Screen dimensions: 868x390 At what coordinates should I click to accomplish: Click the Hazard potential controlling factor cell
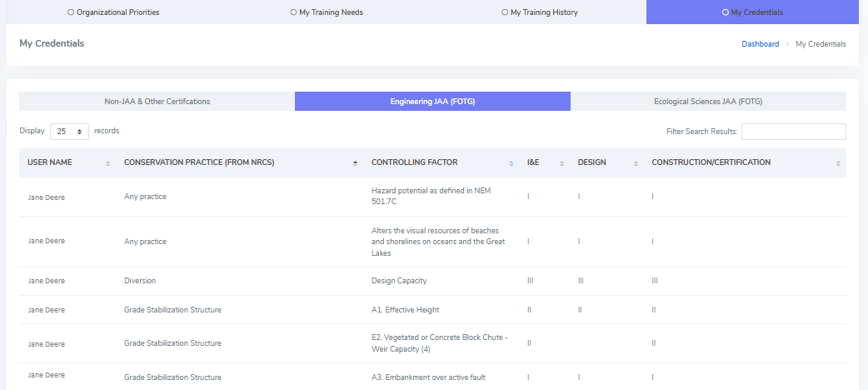[432, 196]
